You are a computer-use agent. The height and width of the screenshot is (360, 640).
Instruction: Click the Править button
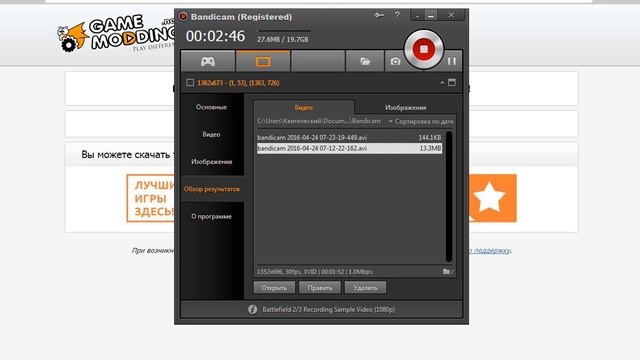pos(320,287)
